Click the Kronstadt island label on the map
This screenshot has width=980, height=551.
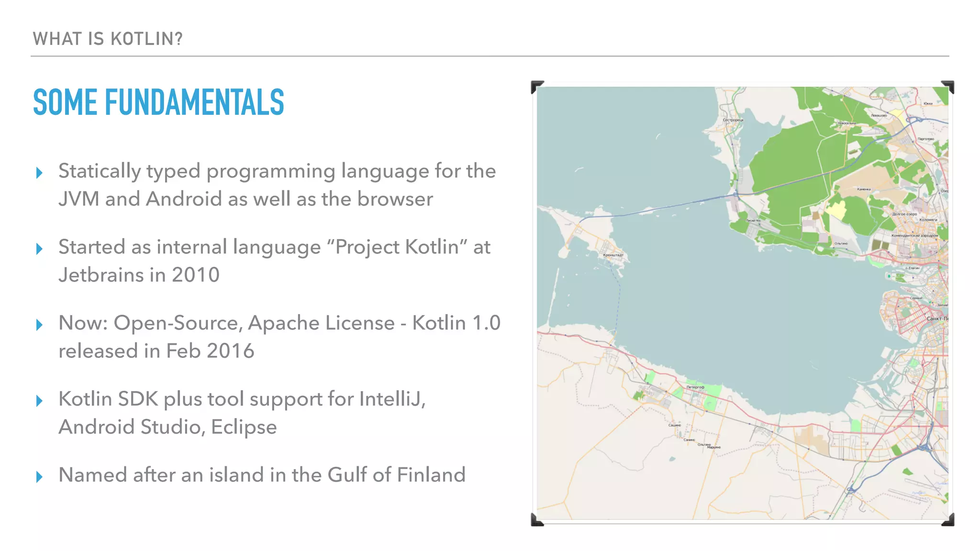(x=613, y=255)
